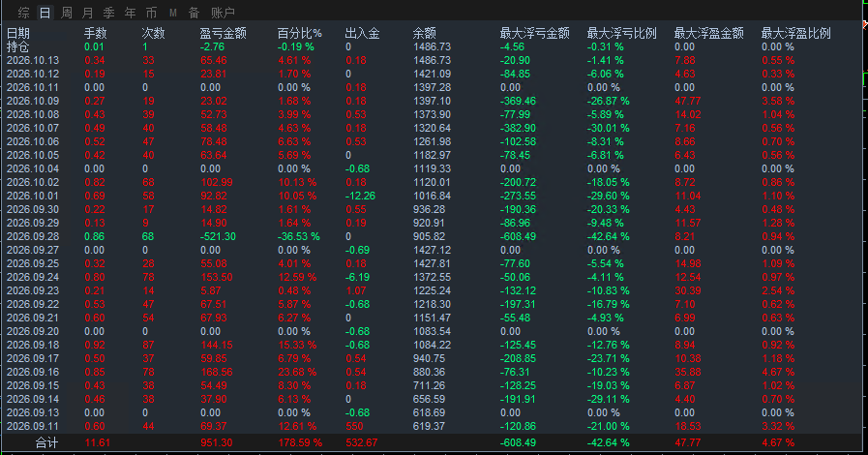Click the 532.67 total deposit value
This screenshot has width=868, height=455.
tap(362, 442)
